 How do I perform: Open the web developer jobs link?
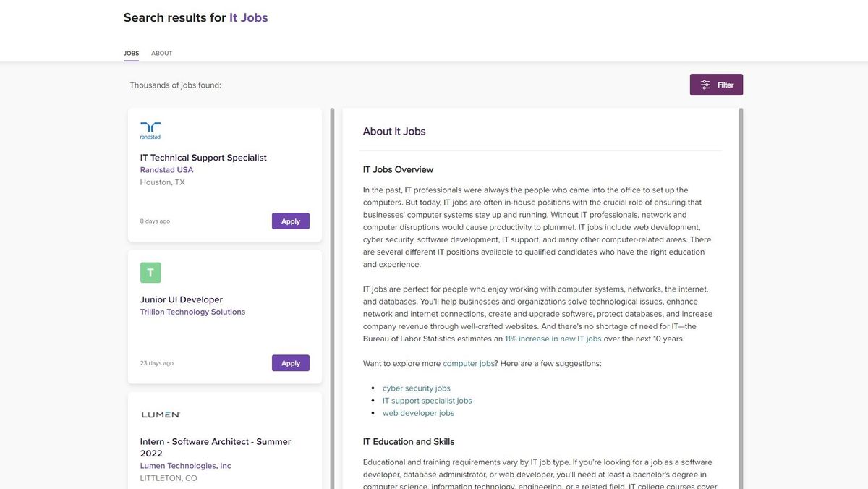pyautogui.click(x=417, y=412)
